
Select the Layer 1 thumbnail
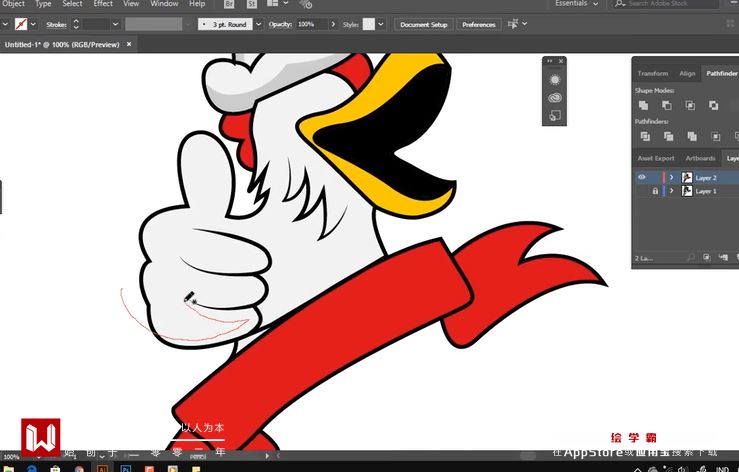coord(687,191)
